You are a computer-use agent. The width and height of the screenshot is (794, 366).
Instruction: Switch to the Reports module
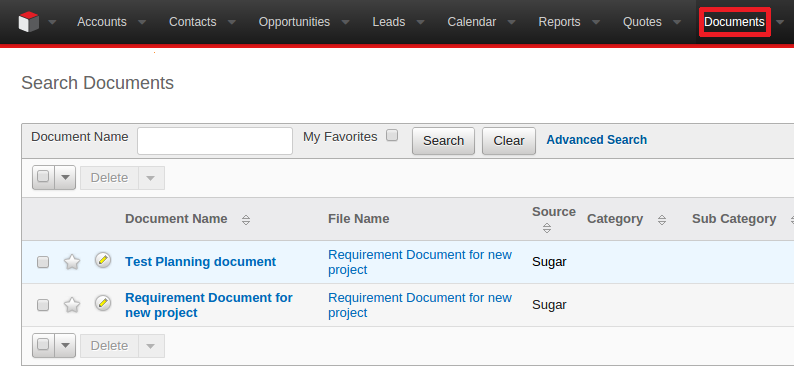(560, 22)
